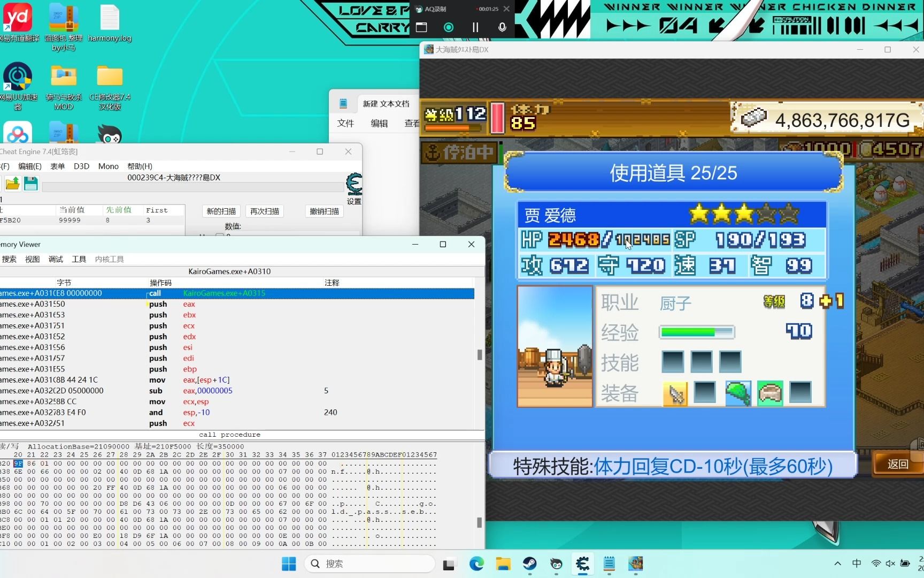Select the 'sub eax,00000005' disassembly row
This screenshot has width=924, height=578.
(x=237, y=391)
